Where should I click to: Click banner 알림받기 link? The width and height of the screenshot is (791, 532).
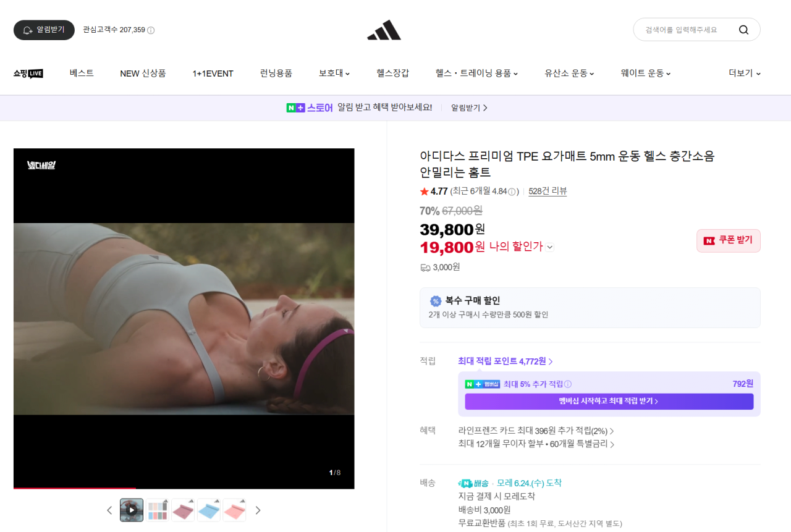(x=469, y=108)
